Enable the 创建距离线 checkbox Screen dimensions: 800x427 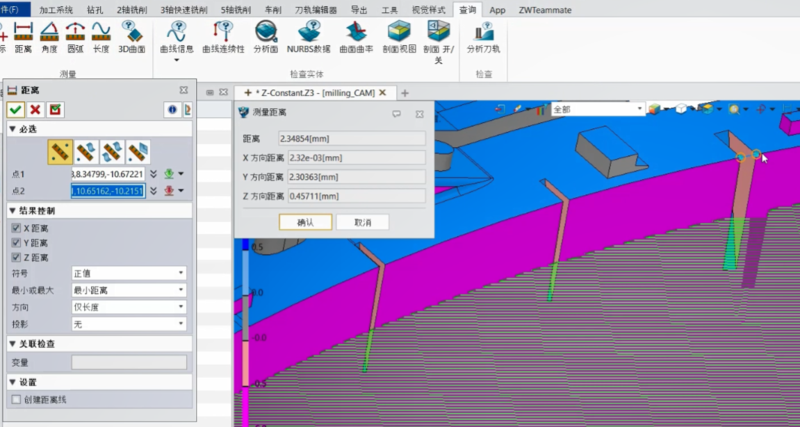pyautogui.click(x=15, y=399)
